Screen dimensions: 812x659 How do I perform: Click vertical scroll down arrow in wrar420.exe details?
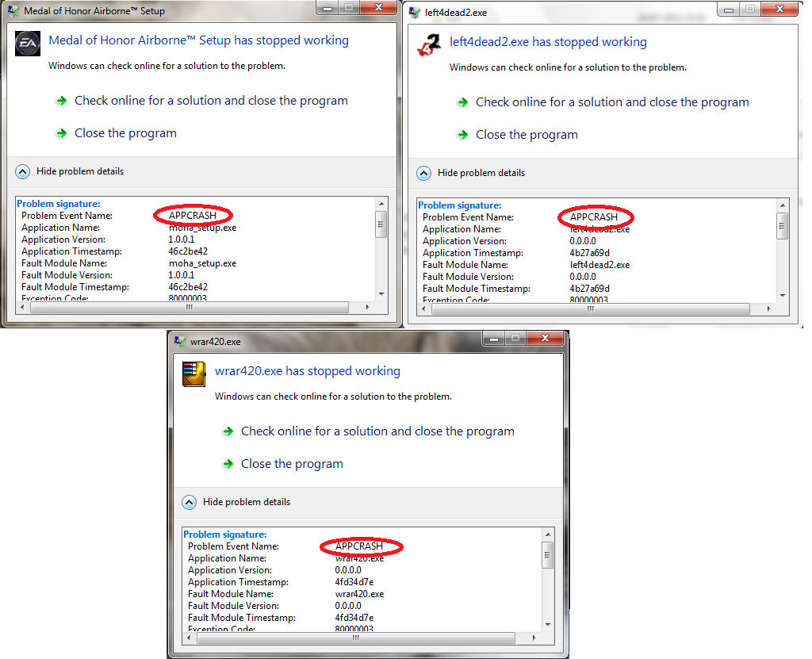547,624
